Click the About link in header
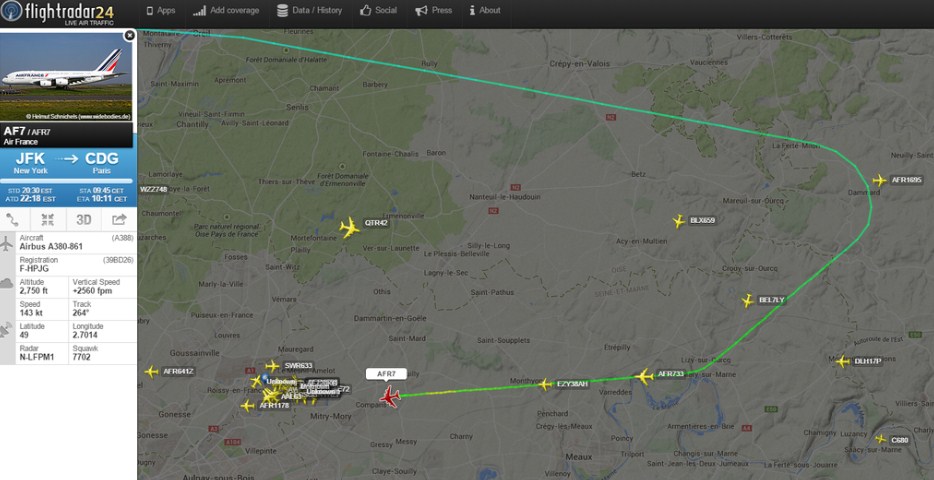The image size is (934, 480). [x=484, y=10]
